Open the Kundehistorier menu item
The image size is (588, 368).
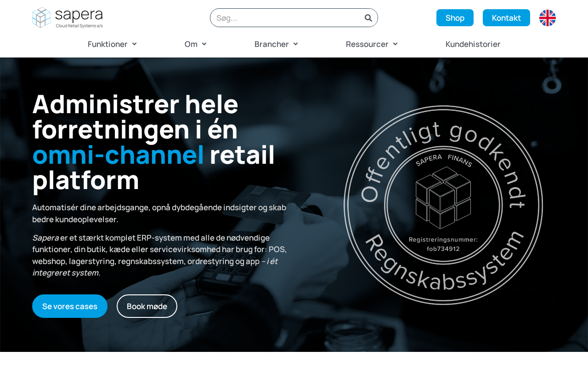click(473, 44)
